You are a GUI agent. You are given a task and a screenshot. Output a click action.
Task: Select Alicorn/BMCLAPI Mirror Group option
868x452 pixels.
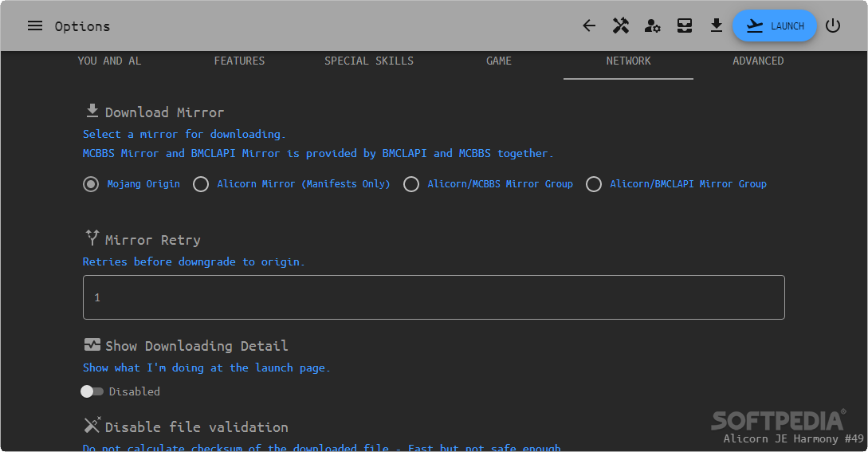(x=594, y=184)
